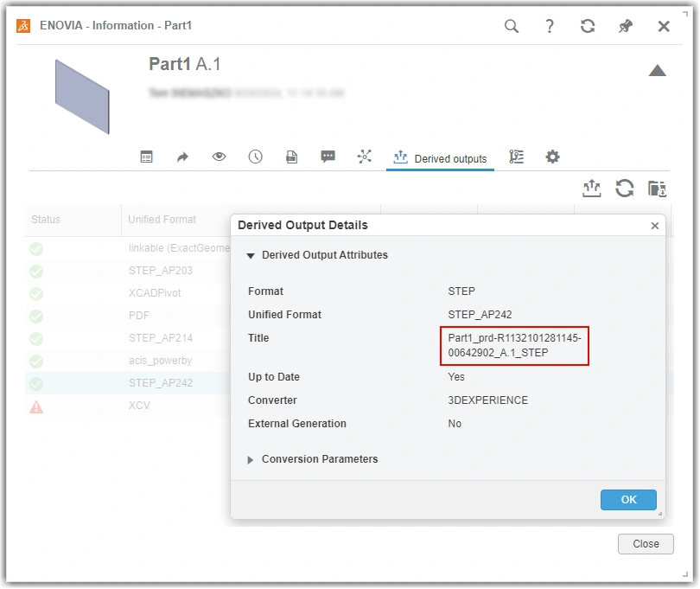Close the Derived Output Details dialog
Viewport: 700px width, 589px height.
pos(655,226)
